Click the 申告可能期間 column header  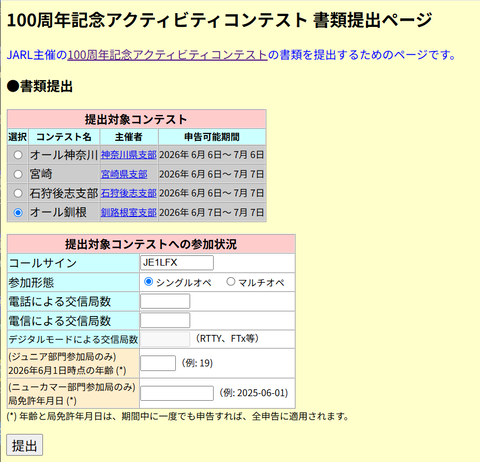coord(212,137)
